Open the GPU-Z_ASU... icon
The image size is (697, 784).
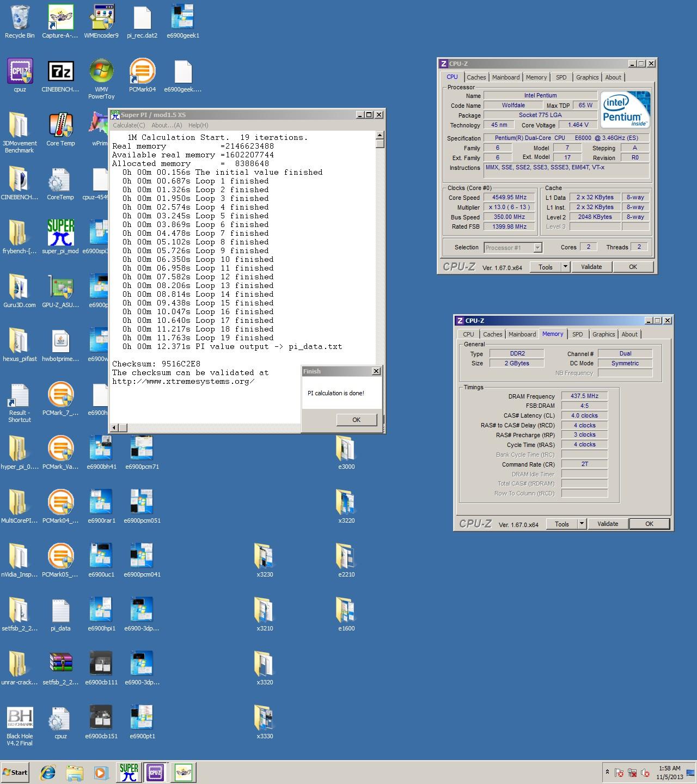coord(60,291)
